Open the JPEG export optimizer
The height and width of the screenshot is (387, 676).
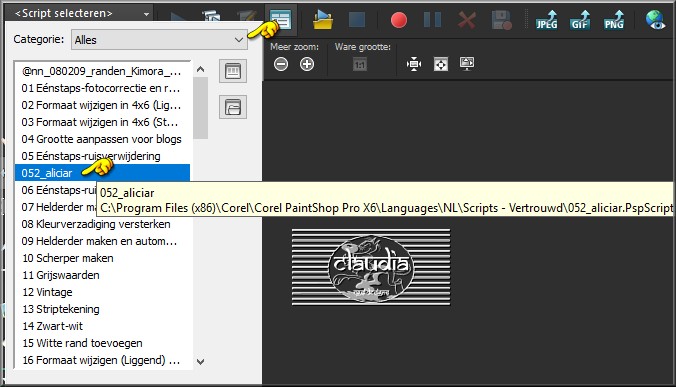tap(546, 20)
